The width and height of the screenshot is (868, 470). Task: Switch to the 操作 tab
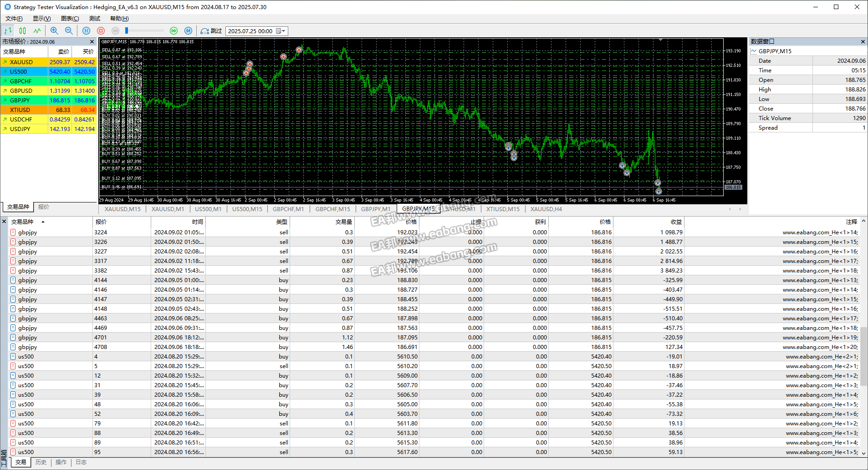(61, 462)
